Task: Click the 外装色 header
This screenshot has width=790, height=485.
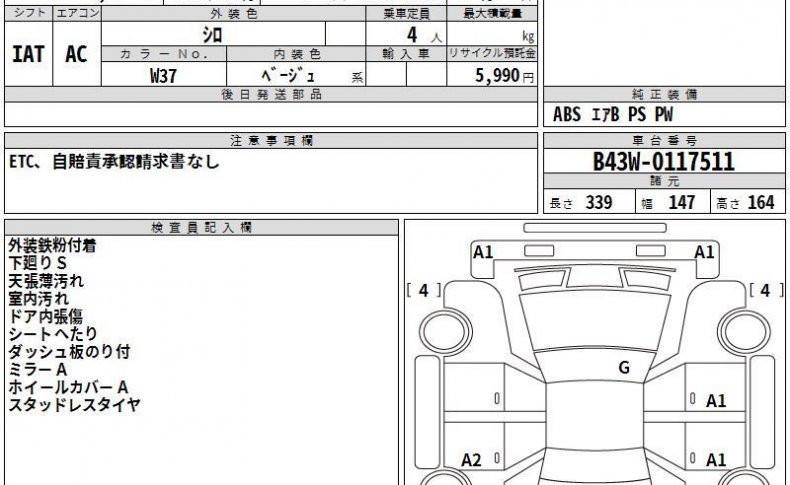Action: [234, 14]
